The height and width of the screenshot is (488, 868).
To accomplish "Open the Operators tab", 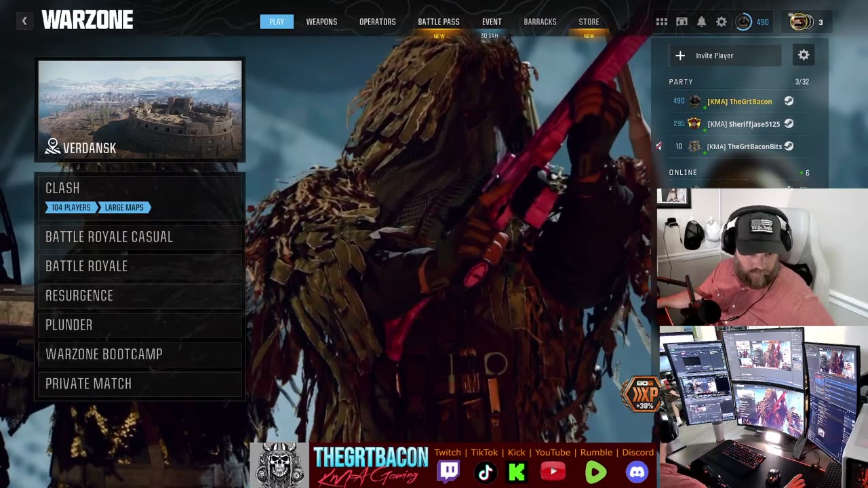I will pyautogui.click(x=378, y=22).
